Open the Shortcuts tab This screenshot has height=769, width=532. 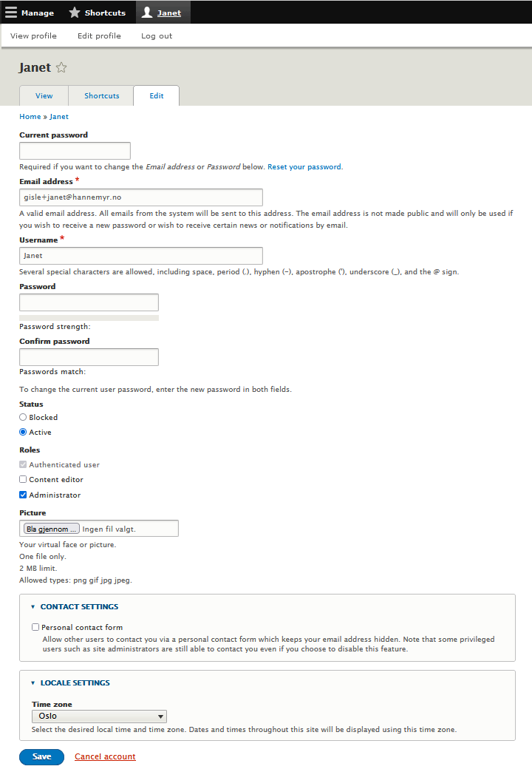(x=101, y=95)
